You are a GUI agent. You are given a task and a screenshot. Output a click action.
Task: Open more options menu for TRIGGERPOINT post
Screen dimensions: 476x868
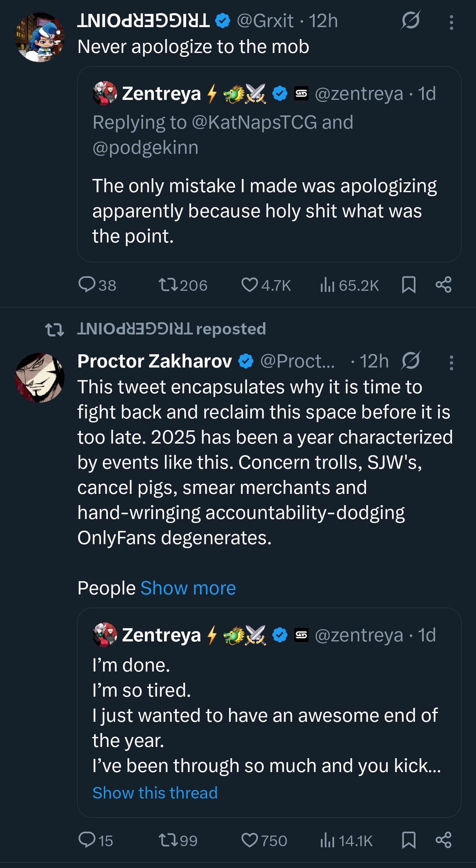click(x=452, y=22)
